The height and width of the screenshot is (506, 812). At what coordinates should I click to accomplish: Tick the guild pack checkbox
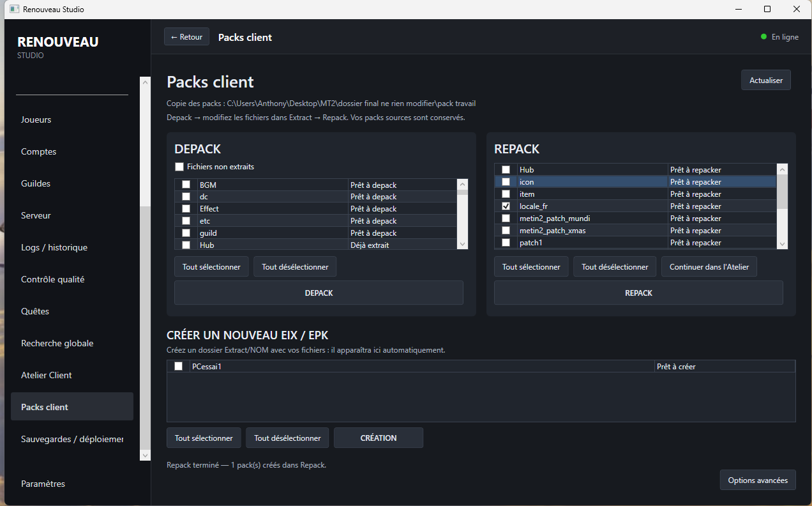click(186, 233)
